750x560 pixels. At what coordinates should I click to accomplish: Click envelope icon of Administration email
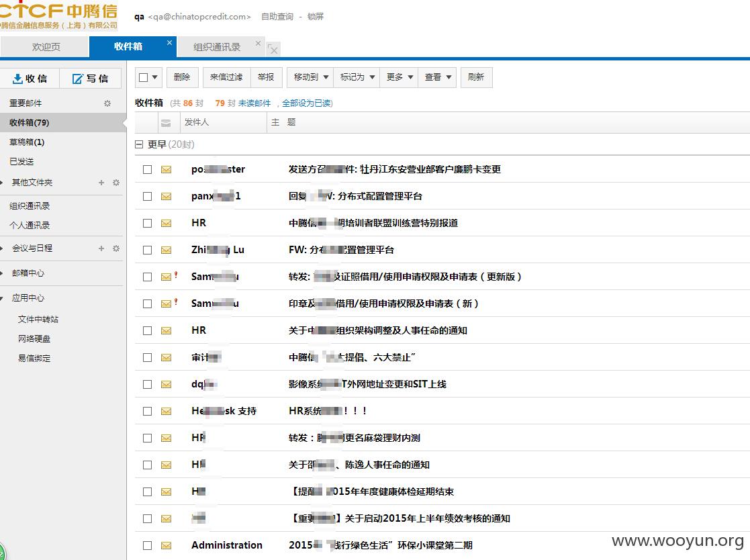(x=166, y=545)
